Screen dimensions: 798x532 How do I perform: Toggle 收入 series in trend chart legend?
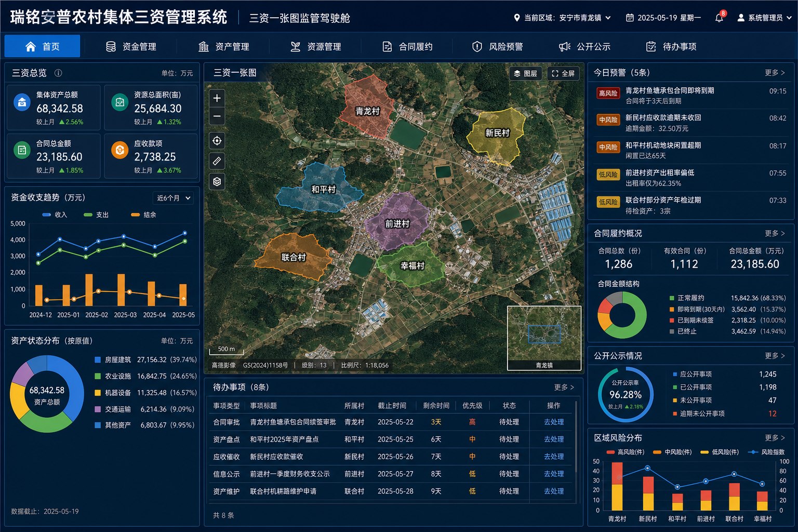click(x=55, y=215)
